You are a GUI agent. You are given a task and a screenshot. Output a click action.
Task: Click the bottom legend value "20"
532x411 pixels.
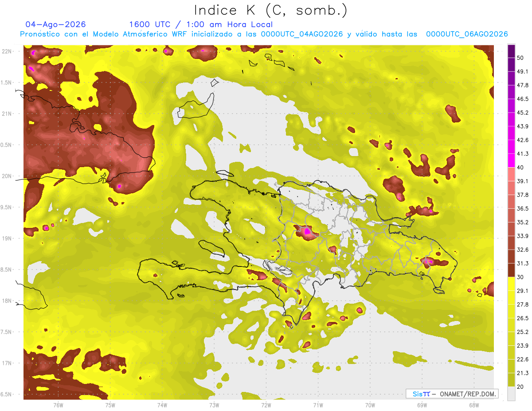point(520,387)
